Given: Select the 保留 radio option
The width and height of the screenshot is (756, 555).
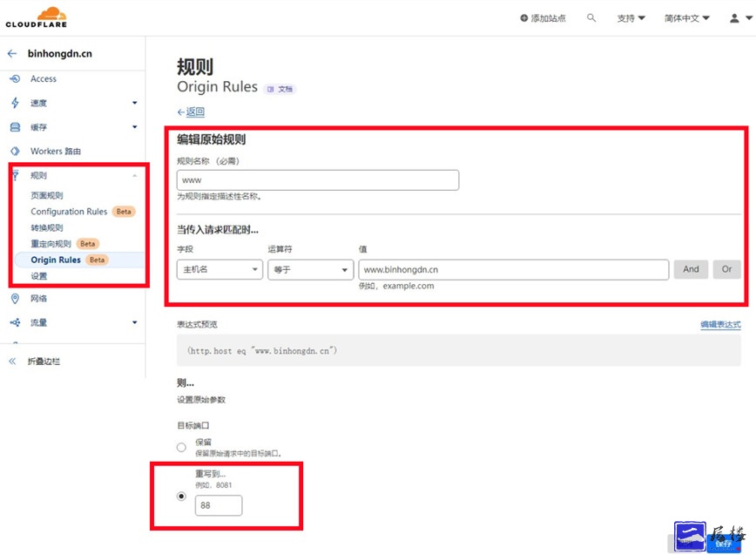Looking at the screenshot, I should pyautogui.click(x=181, y=448).
